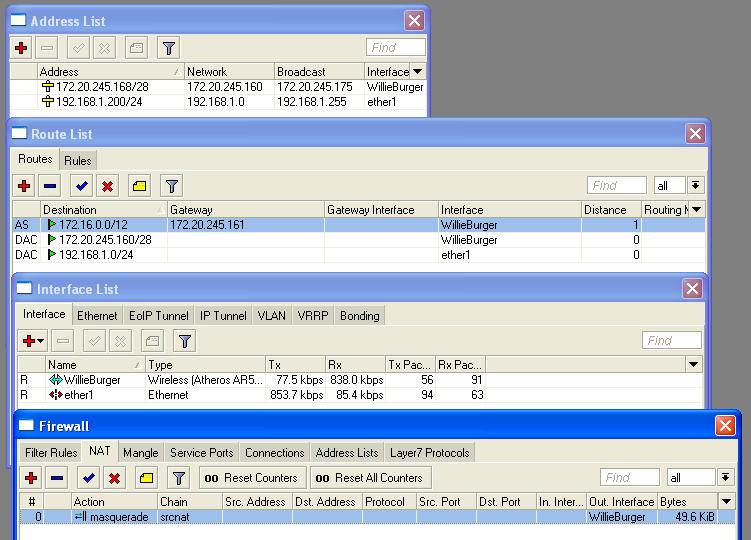
Task: Select route 172.16.0.0/12
Action: (359, 225)
